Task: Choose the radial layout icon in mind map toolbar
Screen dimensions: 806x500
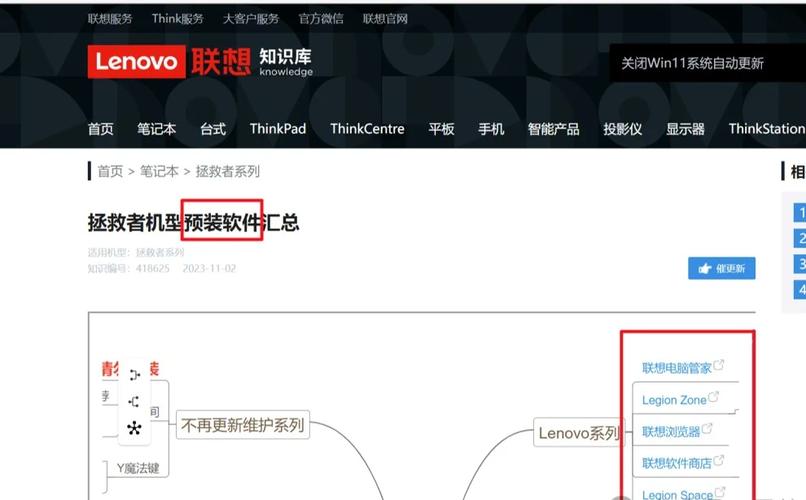Action: 134,428
